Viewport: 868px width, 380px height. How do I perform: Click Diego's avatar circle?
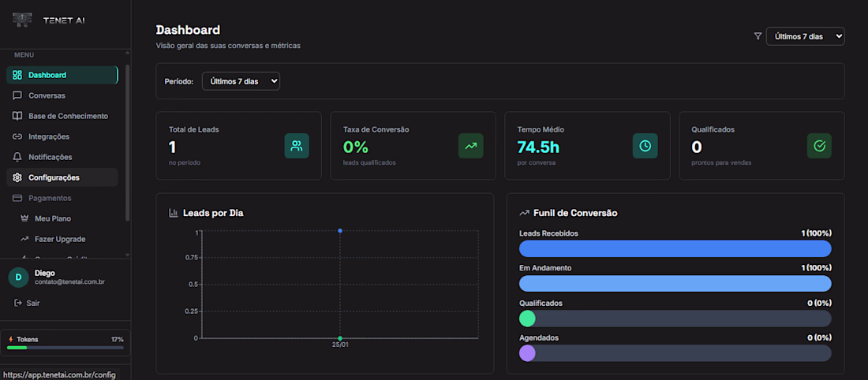18,278
